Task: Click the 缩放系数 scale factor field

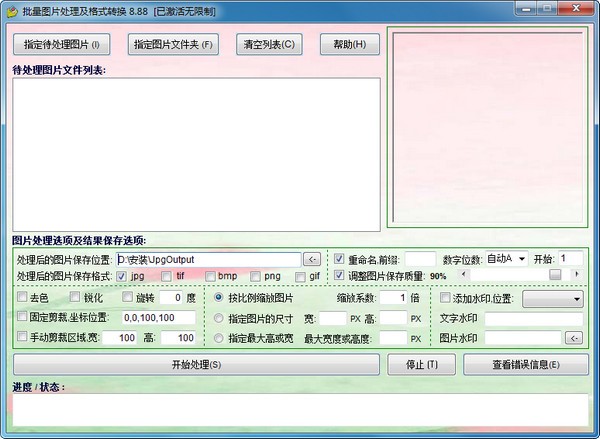Action: coord(393,298)
